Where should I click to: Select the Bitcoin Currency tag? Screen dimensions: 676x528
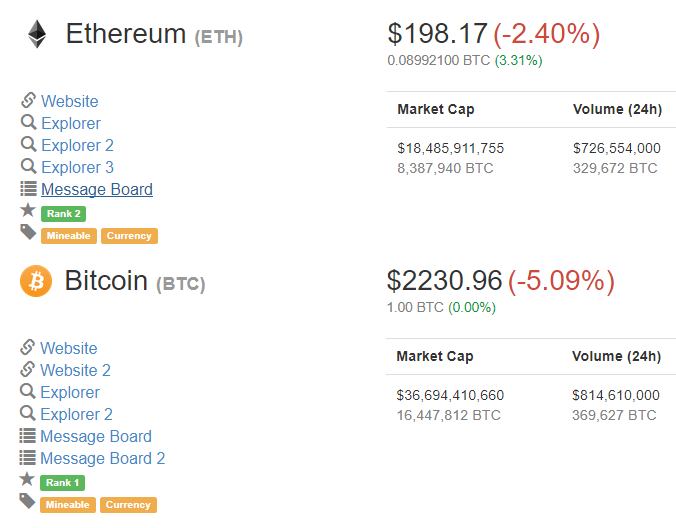pyautogui.click(x=128, y=505)
